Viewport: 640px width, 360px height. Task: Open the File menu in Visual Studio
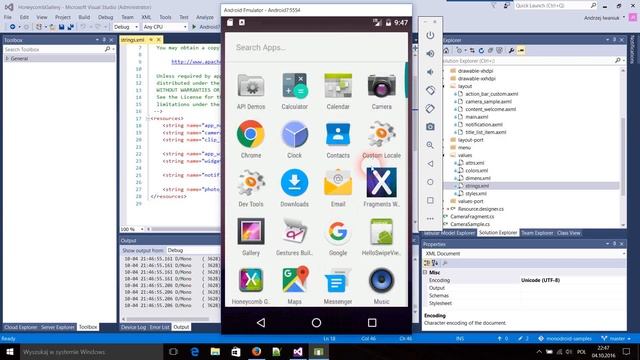8,17
